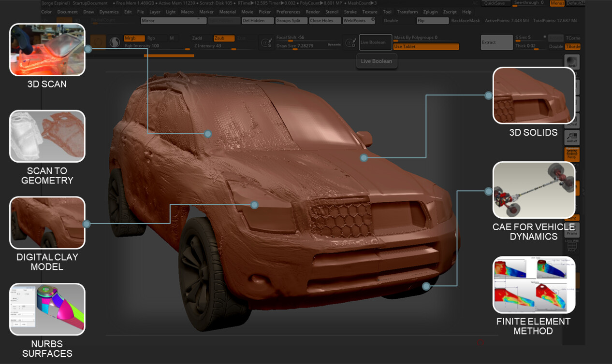Disable the active Zsub mode
Screen dimensions: 612x364
[224, 39]
